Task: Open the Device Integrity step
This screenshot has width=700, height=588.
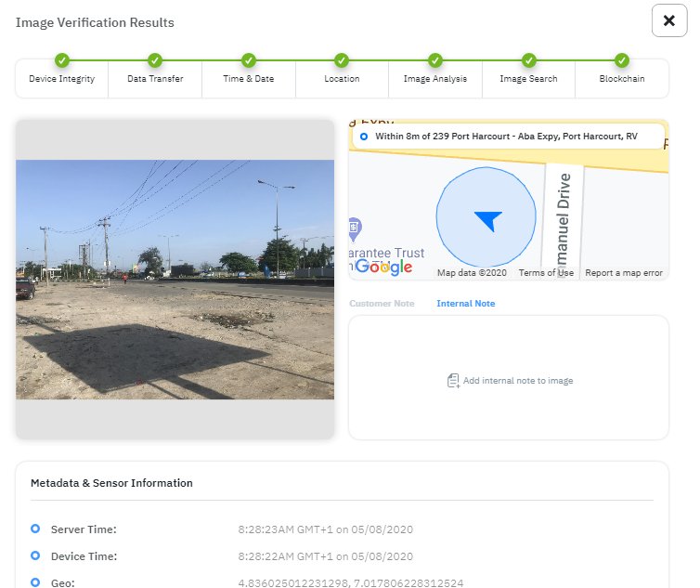Action: tap(62, 79)
